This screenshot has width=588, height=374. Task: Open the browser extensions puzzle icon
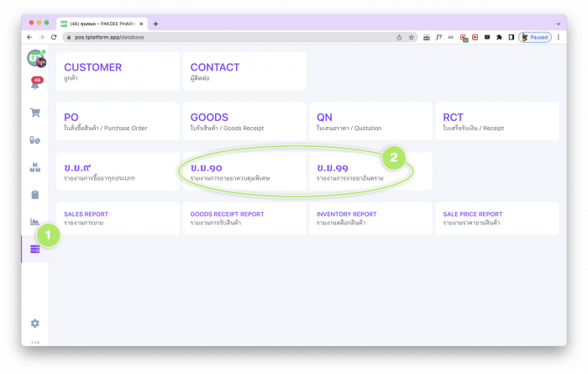click(x=499, y=37)
